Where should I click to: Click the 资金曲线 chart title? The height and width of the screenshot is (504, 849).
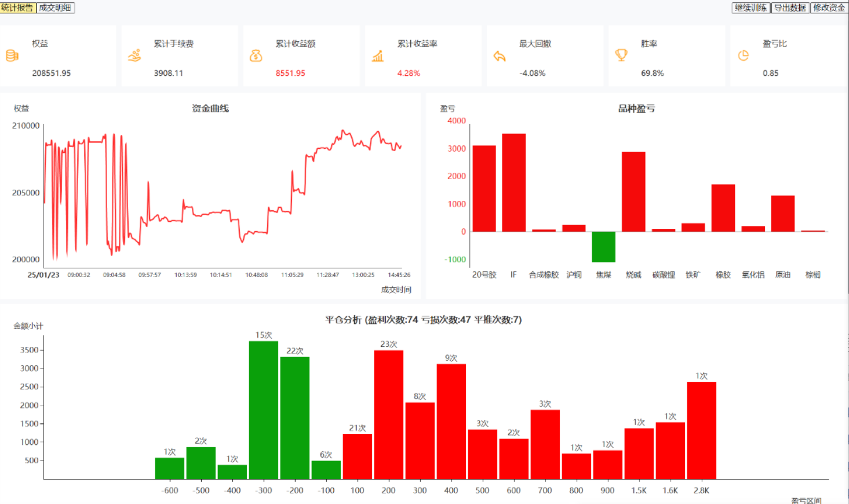tap(210, 108)
